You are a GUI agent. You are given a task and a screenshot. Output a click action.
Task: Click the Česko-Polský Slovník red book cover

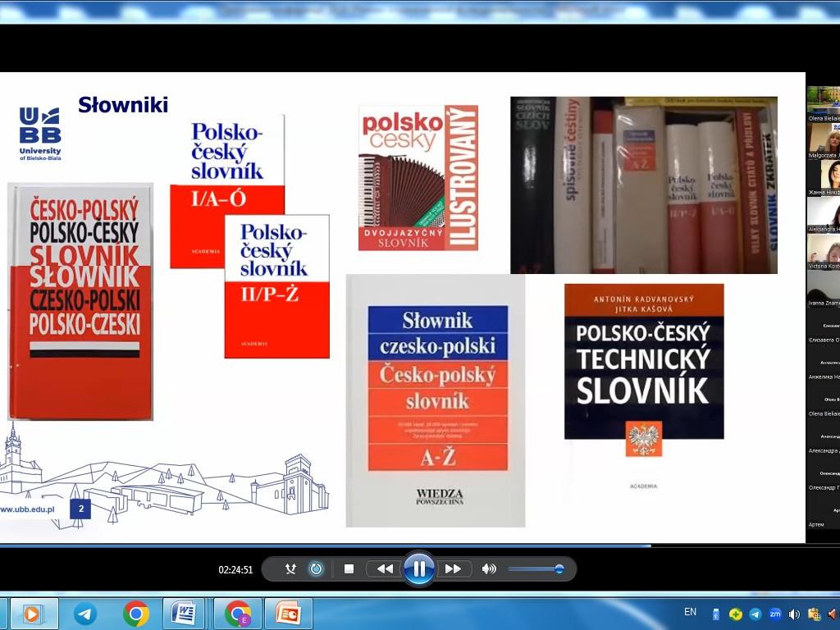click(x=80, y=301)
